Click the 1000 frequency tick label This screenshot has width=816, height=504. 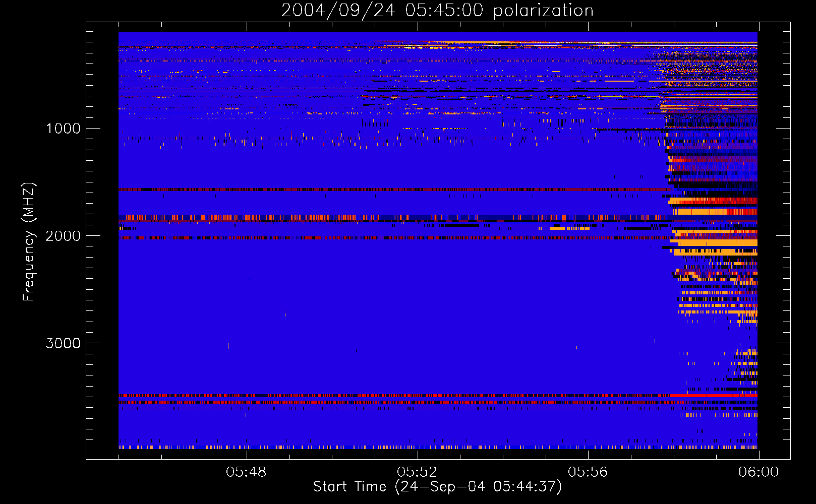pyautogui.click(x=63, y=129)
